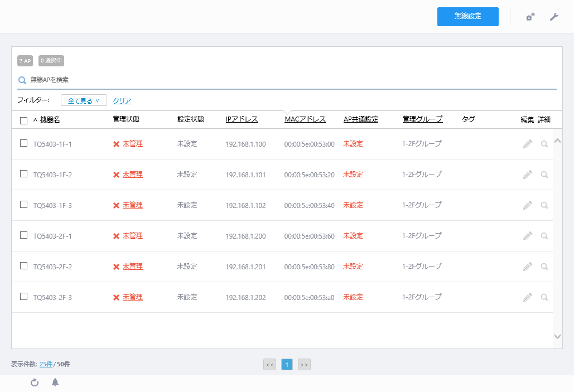574x392 pixels.
Task: Sort by AP共通設定 column header
Action: click(x=361, y=119)
